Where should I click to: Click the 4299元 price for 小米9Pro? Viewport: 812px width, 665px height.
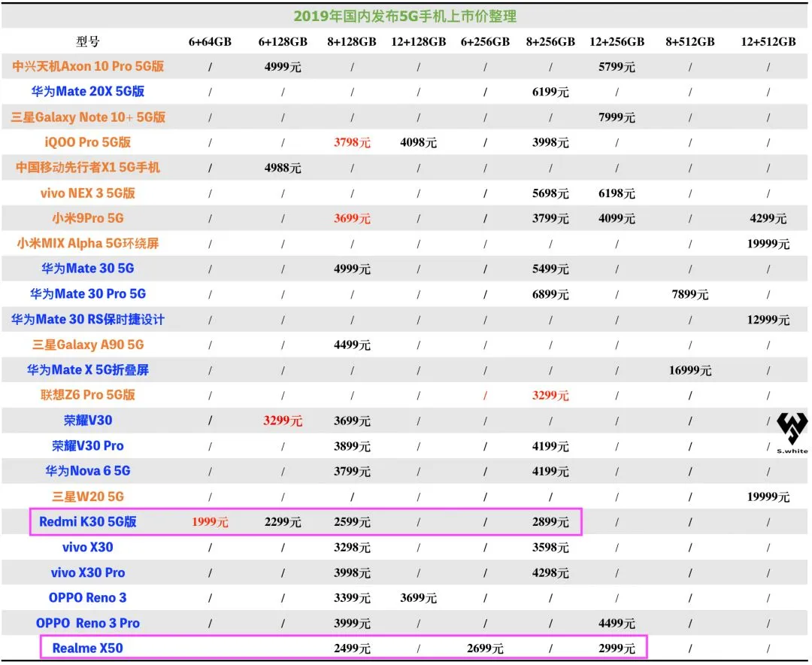point(768,218)
